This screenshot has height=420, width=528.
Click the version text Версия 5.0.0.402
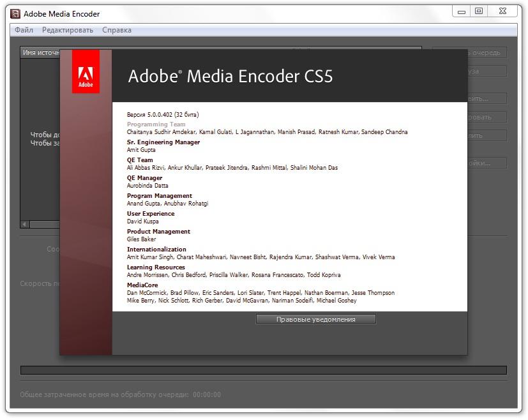[163, 115]
